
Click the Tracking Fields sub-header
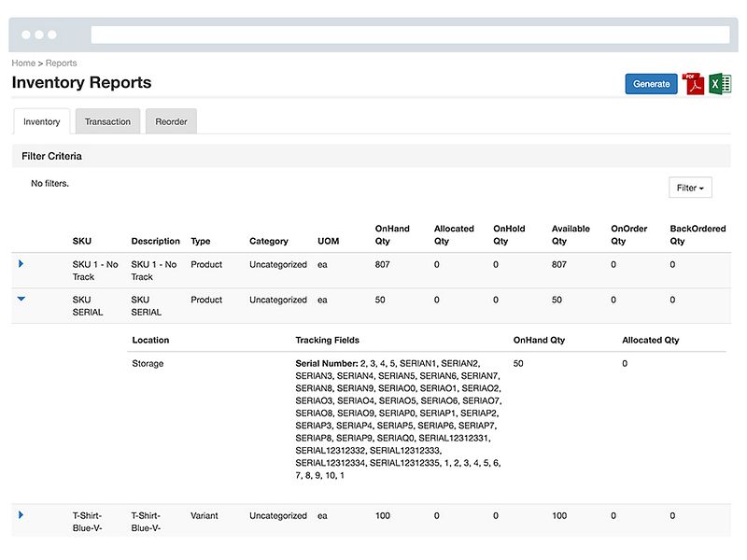pos(328,340)
